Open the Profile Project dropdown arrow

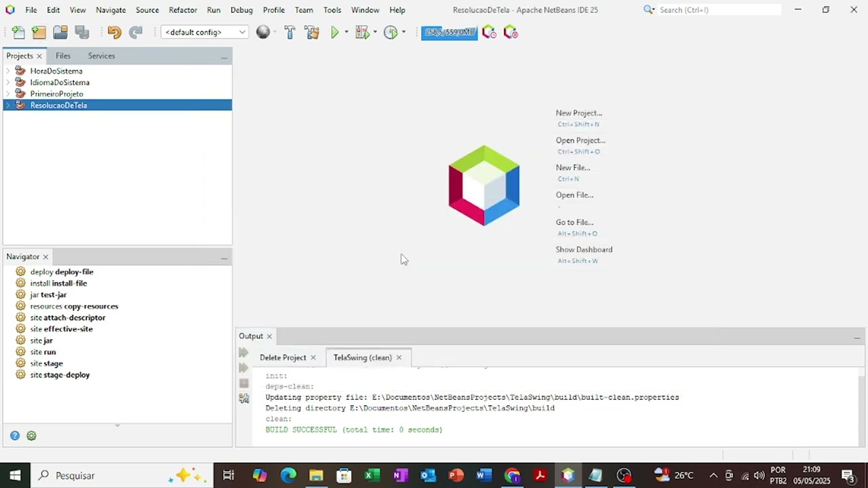point(403,33)
